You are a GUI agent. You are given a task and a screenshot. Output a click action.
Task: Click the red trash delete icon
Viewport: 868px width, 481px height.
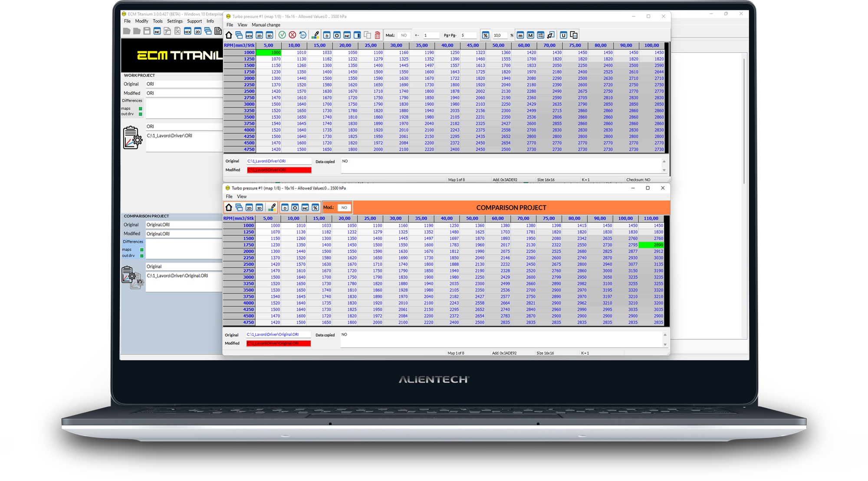point(378,35)
